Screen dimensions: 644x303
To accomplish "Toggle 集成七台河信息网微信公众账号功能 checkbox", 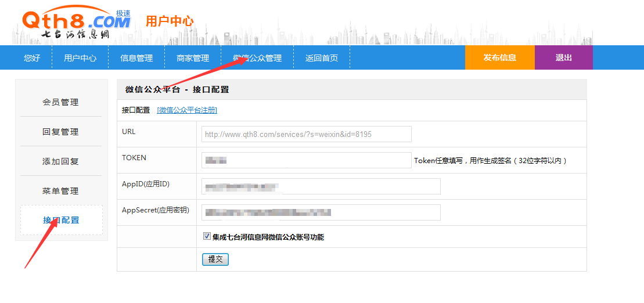I will [207, 236].
